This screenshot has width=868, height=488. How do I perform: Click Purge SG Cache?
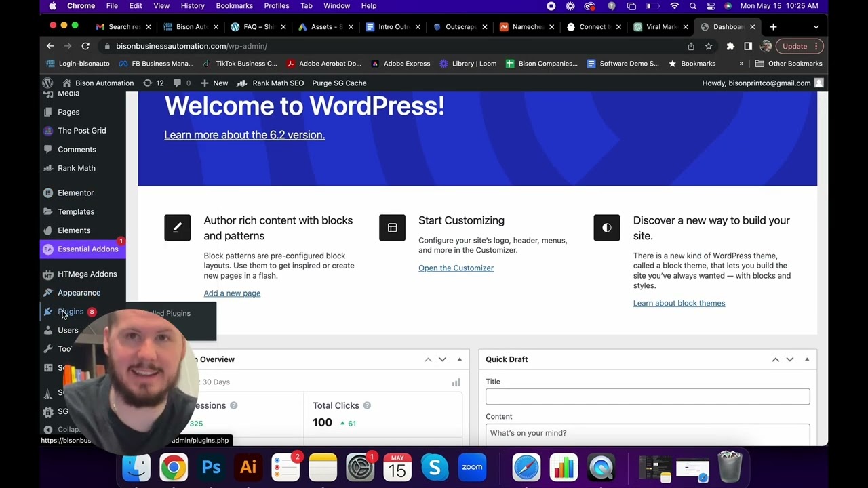pos(339,83)
